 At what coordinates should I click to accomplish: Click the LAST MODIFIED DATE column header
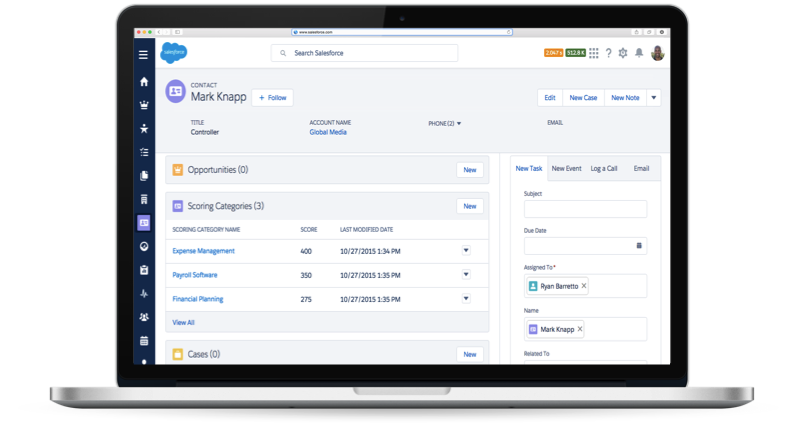[x=367, y=230]
